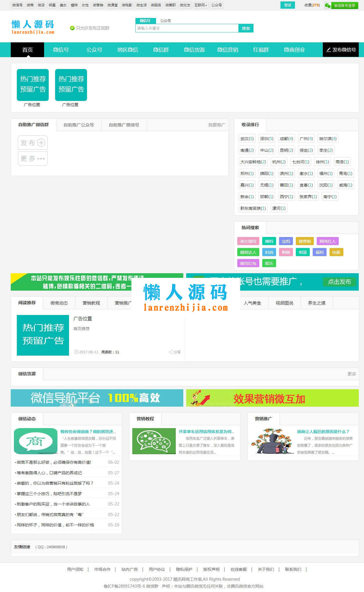Image resolution: width=364 pixels, height=592 pixels.
Task: Click the 懒人源码 header logo
Action: [x=33, y=27]
